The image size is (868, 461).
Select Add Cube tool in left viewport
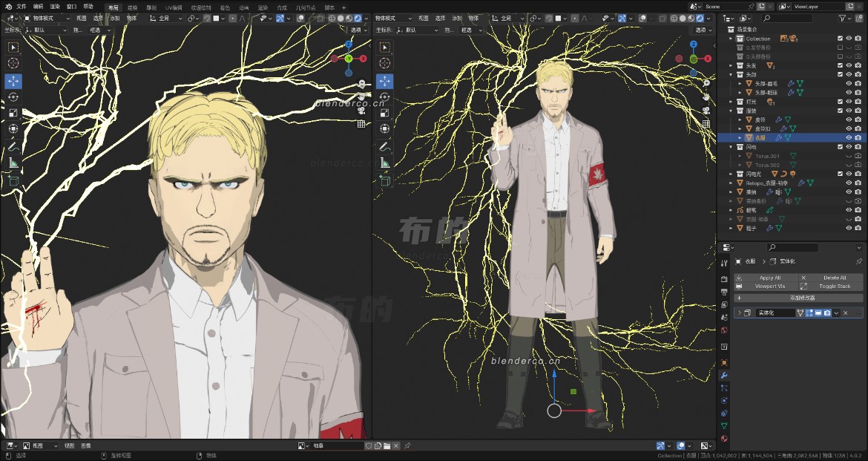point(13,180)
